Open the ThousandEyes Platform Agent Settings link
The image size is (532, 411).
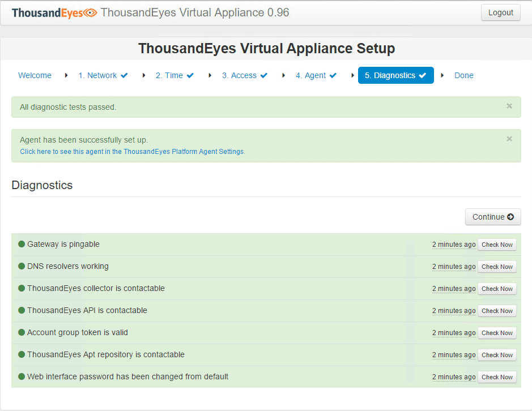pos(133,152)
